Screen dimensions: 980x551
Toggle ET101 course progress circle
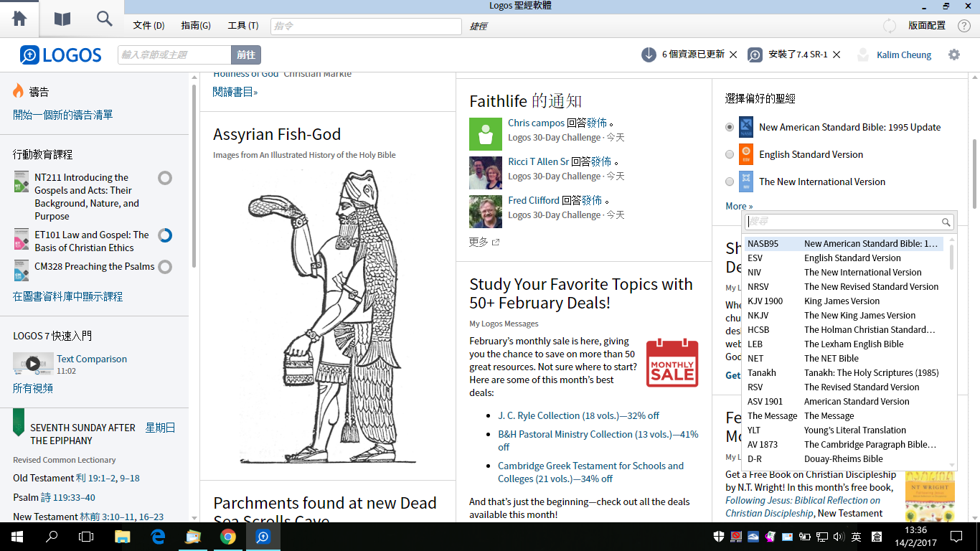165,235
